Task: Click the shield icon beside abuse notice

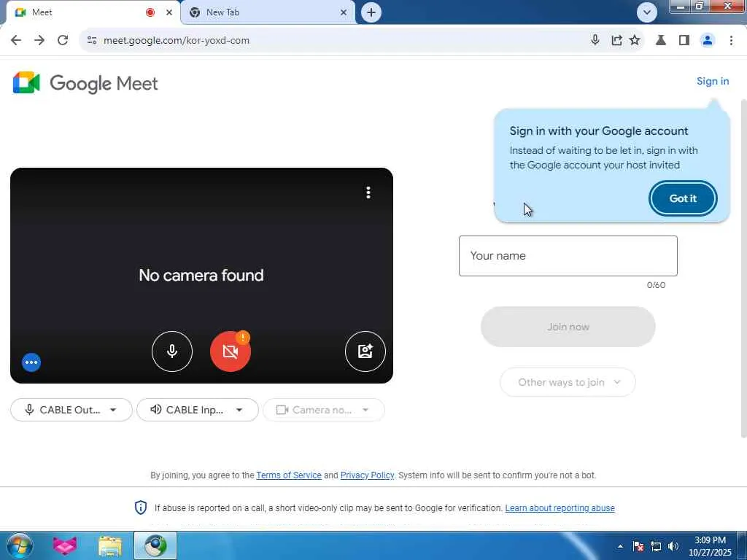Action: (x=141, y=507)
